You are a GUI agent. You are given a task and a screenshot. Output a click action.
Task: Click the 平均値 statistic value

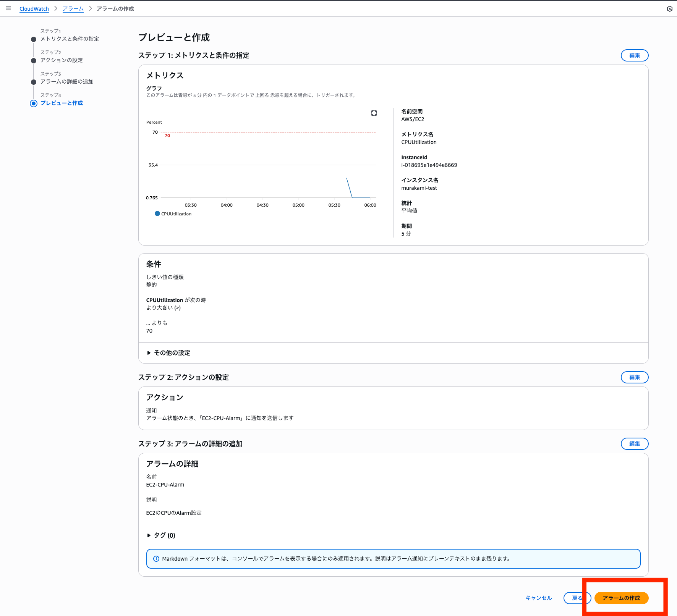[409, 211]
